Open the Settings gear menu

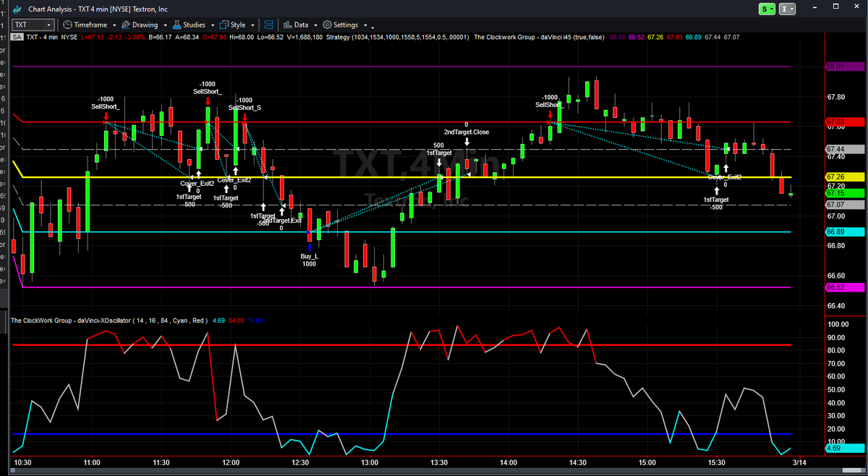click(341, 25)
